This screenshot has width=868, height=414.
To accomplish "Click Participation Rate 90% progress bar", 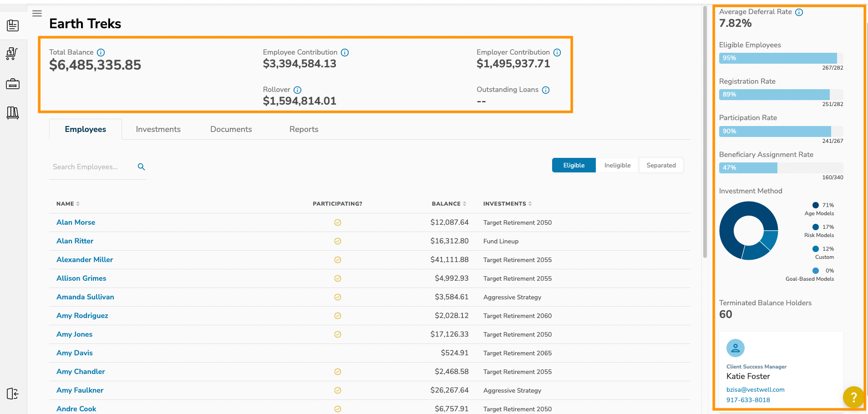I will point(781,131).
